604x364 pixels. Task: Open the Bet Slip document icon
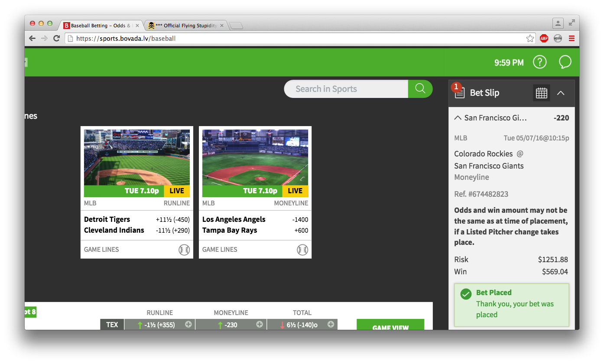460,92
